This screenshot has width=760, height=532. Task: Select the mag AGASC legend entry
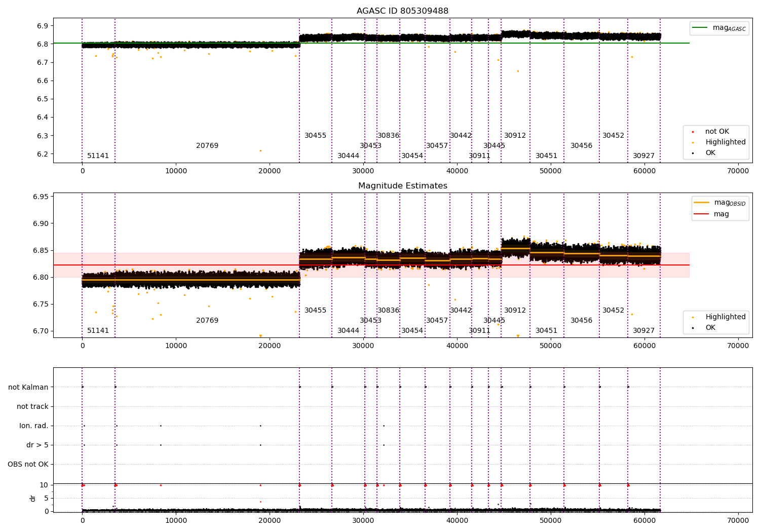pos(719,28)
